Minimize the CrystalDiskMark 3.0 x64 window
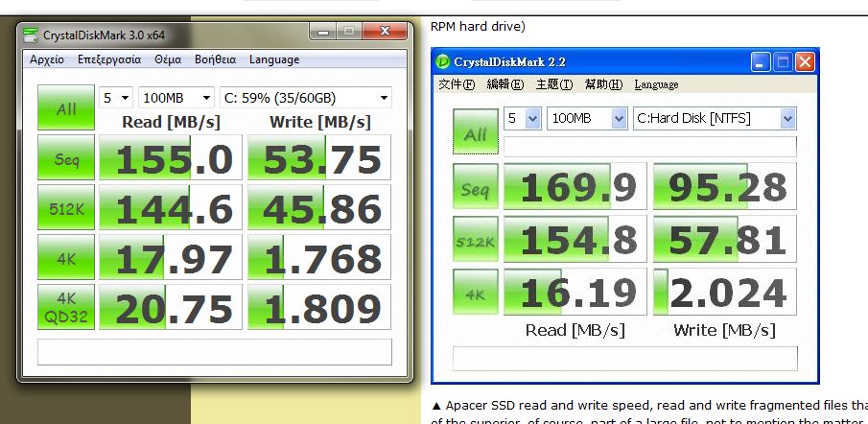Image resolution: width=868 pixels, height=424 pixels. click(323, 32)
